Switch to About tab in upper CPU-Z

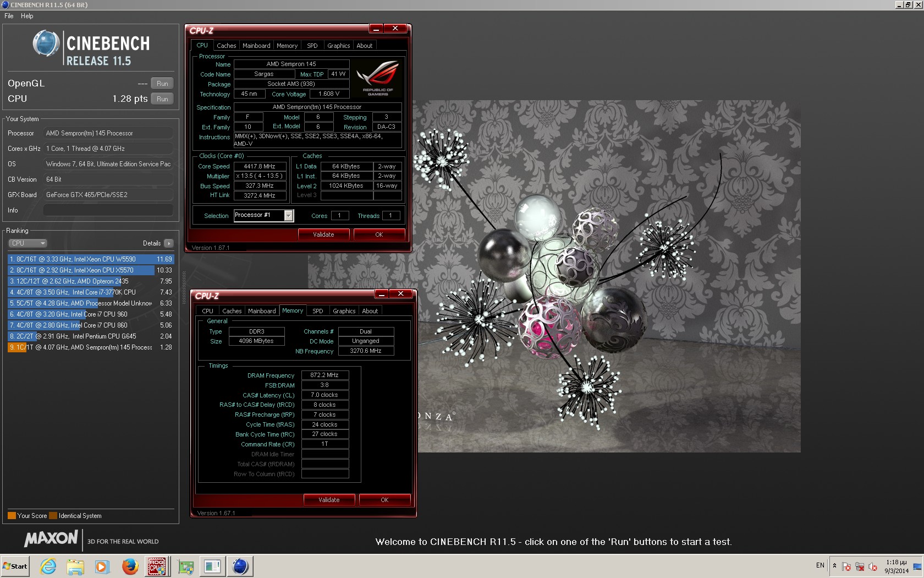[x=365, y=46]
